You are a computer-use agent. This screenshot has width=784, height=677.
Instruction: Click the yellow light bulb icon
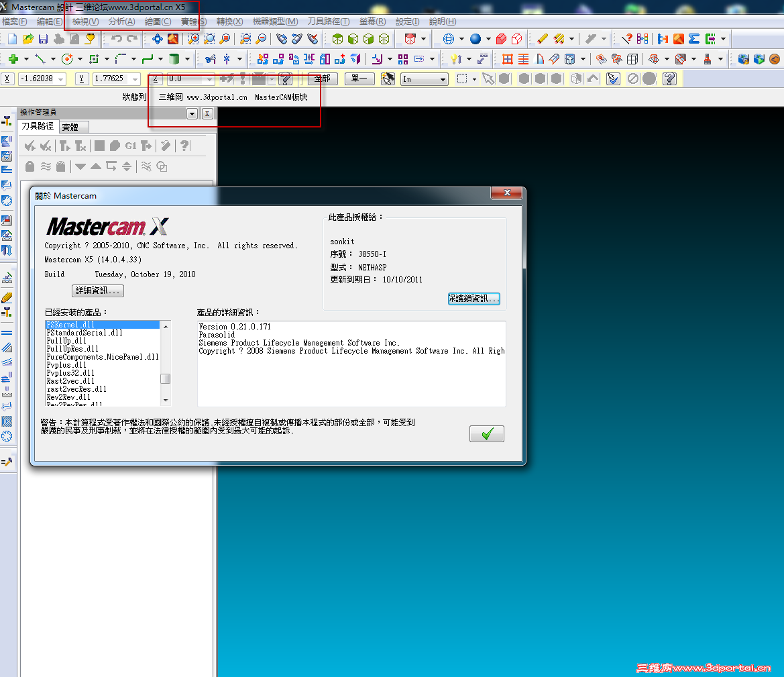tap(455, 59)
